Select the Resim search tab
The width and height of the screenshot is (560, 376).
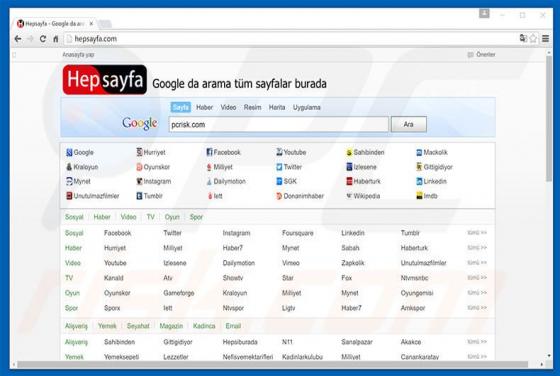[252, 107]
